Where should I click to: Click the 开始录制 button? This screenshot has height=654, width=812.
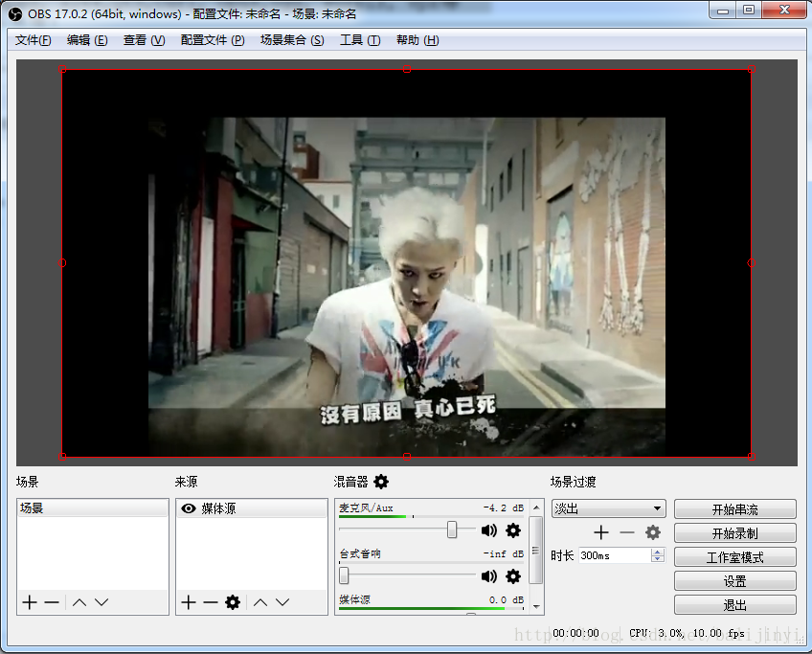click(734, 532)
